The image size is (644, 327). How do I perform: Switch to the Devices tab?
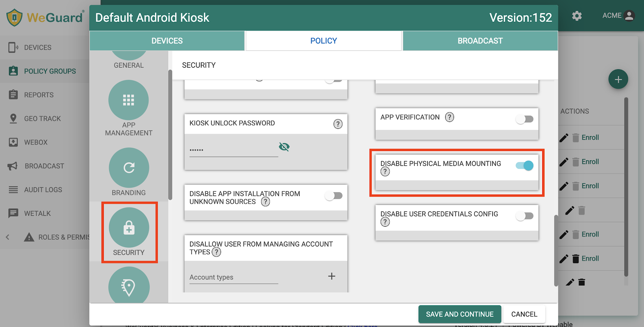[167, 41]
